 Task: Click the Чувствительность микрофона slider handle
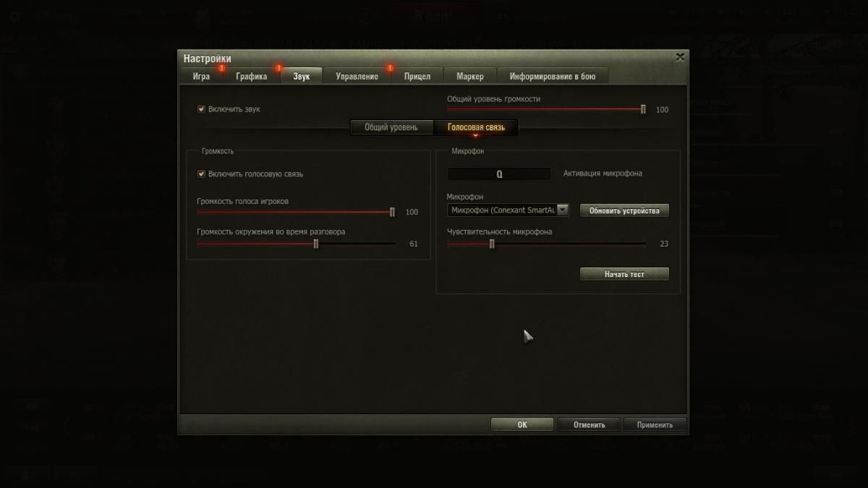(492, 244)
